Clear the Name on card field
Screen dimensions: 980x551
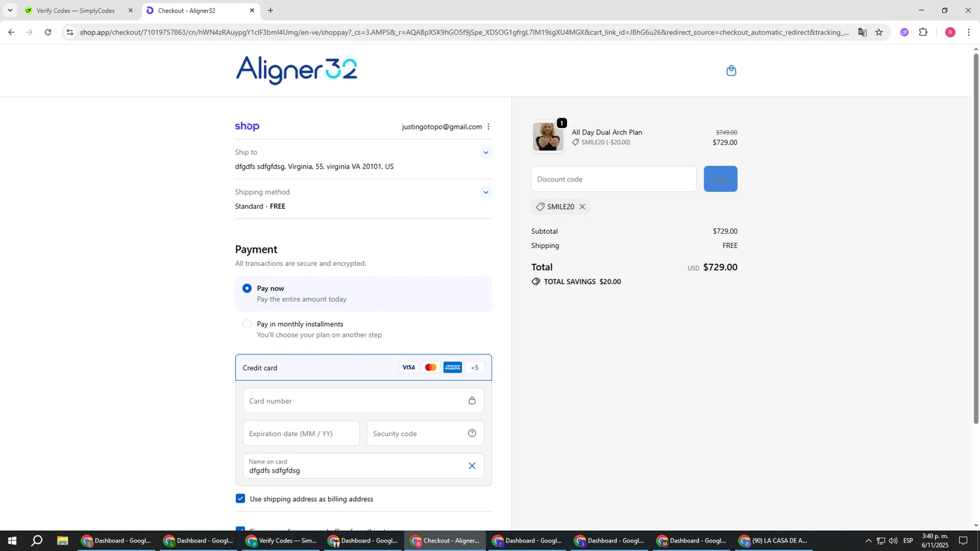(x=472, y=466)
